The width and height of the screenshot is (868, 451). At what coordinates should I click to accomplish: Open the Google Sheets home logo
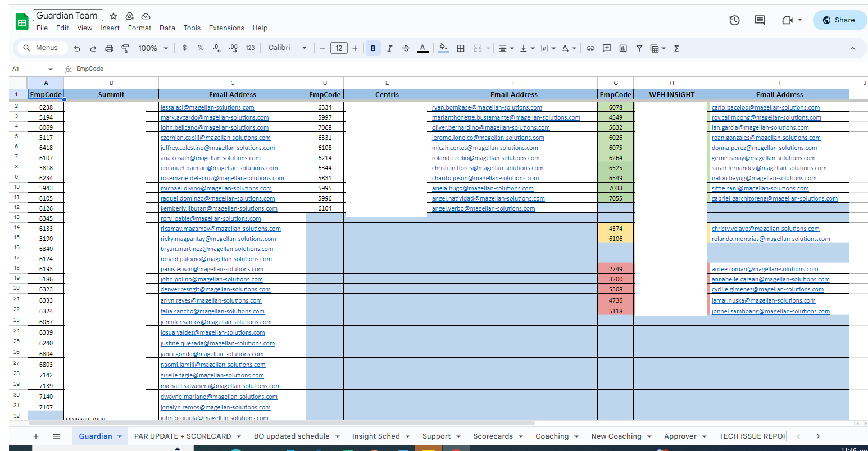22,22
